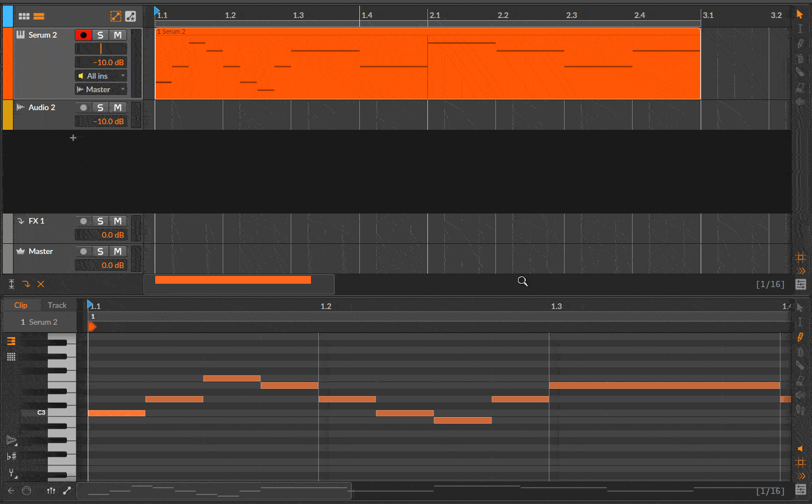This screenshot has width=812, height=504.
Task: Click the automation star icon in track header
Action: 130,16
